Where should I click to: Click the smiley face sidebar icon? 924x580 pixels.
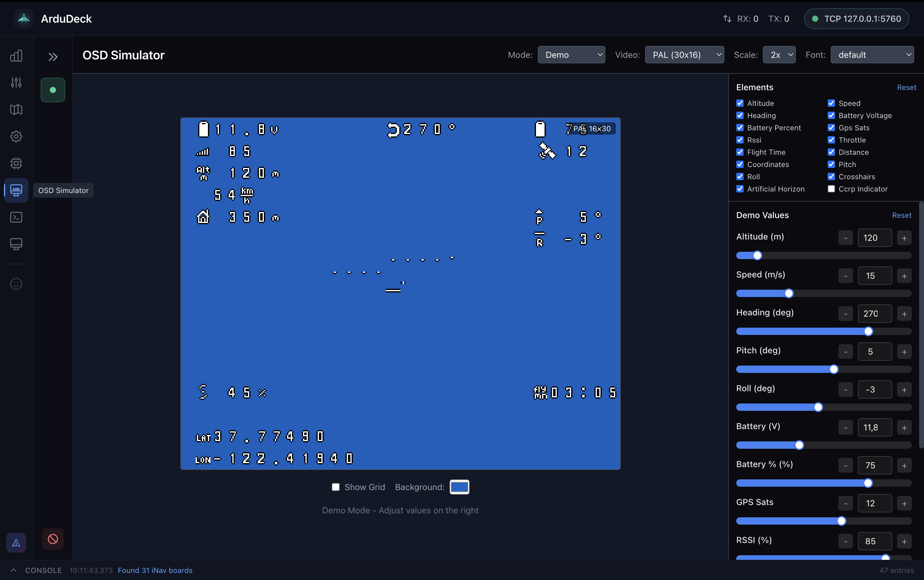point(16,284)
